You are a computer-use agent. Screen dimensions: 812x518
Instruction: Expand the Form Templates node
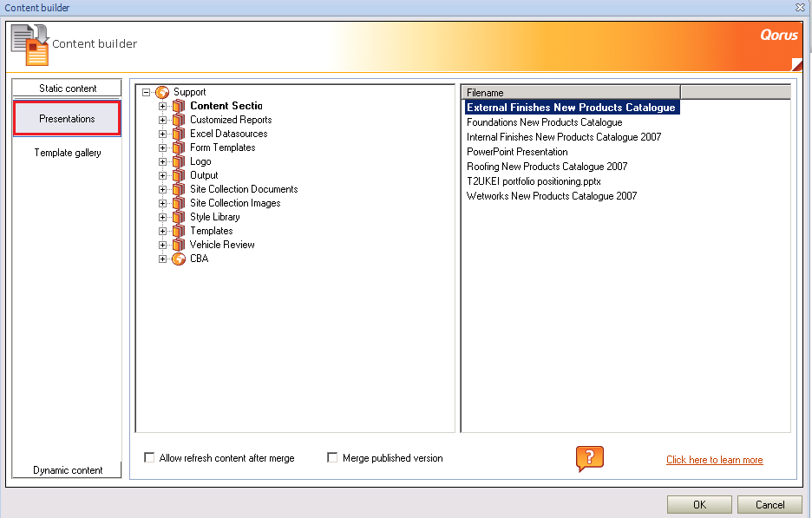click(162, 148)
